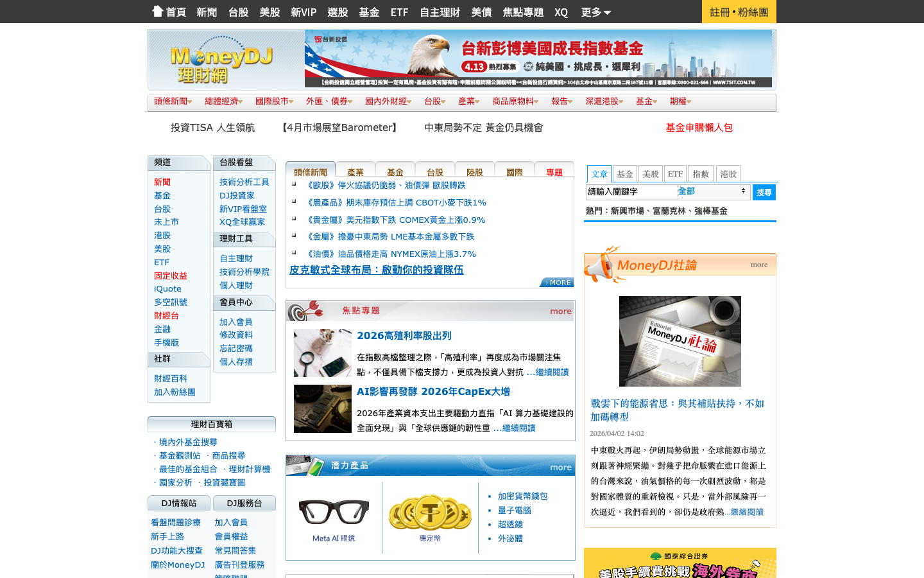Open 加密貨幣錢包 in 潛力產品 list
Image resolution: width=924 pixels, height=578 pixels.
tap(523, 496)
